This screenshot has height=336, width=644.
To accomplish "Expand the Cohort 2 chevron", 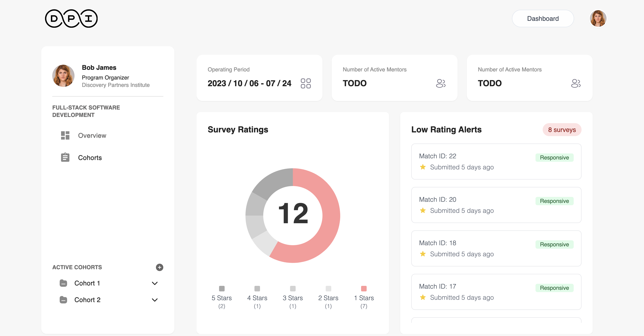I will point(155,300).
